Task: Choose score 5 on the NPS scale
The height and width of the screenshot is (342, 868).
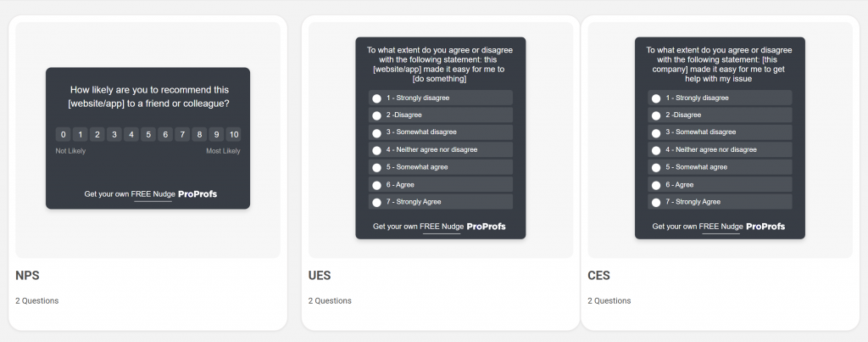Action: [x=148, y=134]
